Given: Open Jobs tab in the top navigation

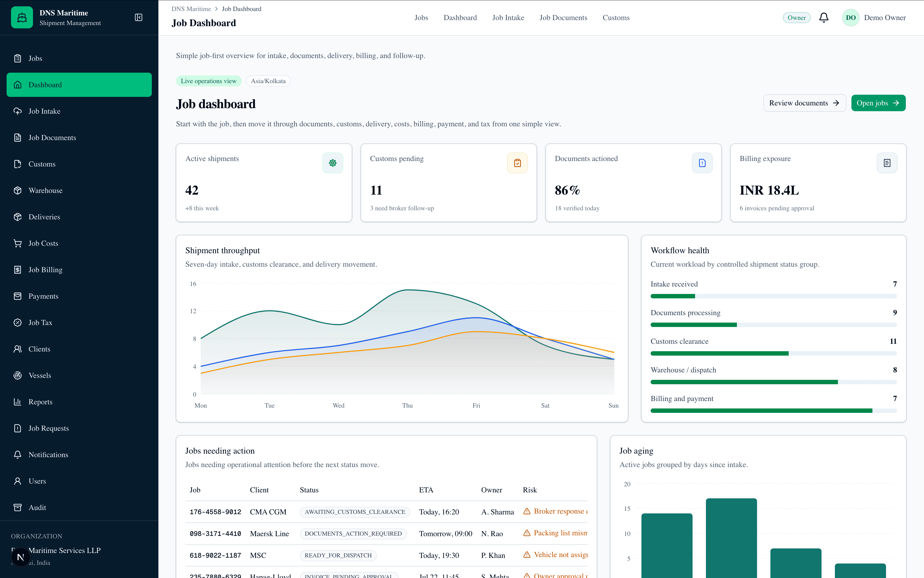Looking at the screenshot, I should pos(421,18).
